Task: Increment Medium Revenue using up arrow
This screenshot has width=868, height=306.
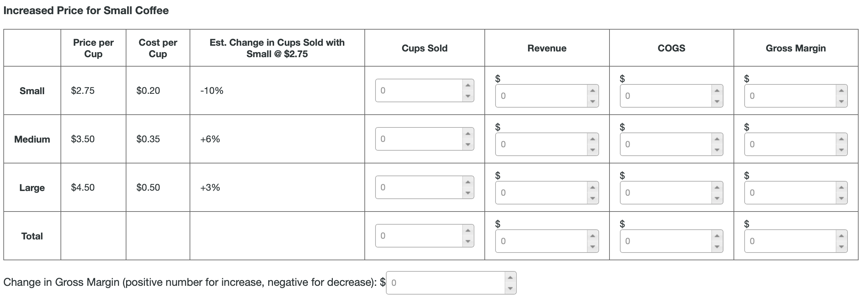Action: pyautogui.click(x=592, y=140)
